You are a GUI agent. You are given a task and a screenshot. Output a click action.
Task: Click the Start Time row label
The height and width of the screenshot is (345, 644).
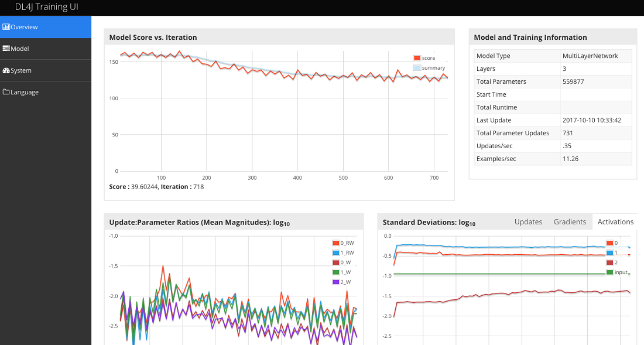coord(491,94)
